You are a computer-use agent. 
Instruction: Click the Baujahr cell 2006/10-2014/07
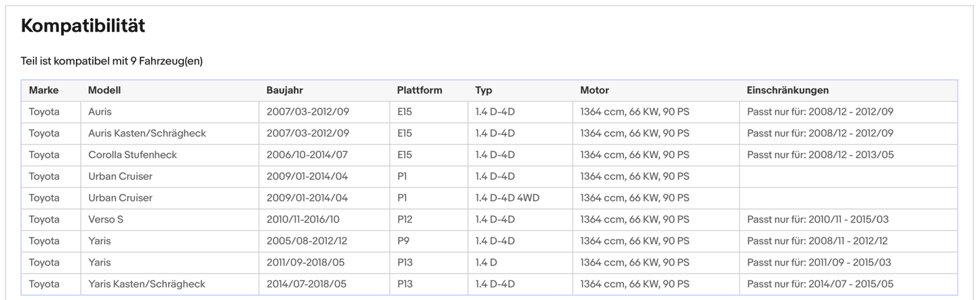coord(307,155)
